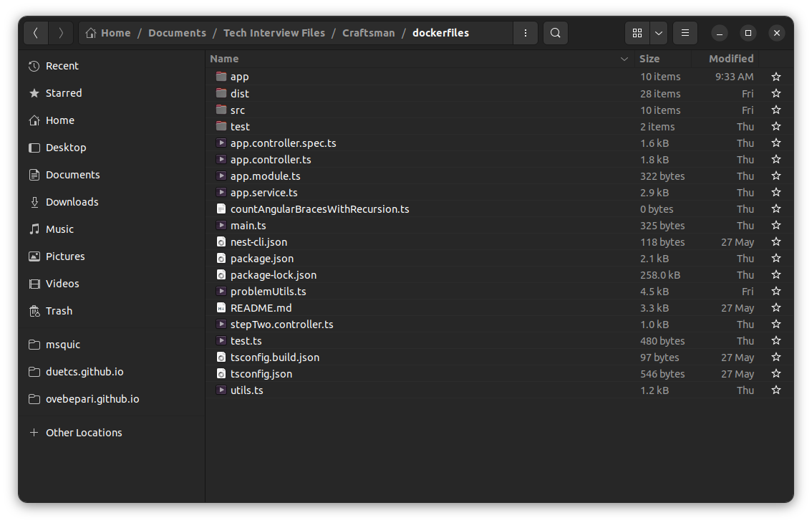
Task: Click the dockerfiles breadcrumb
Action: pyautogui.click(x=440, y=33)
